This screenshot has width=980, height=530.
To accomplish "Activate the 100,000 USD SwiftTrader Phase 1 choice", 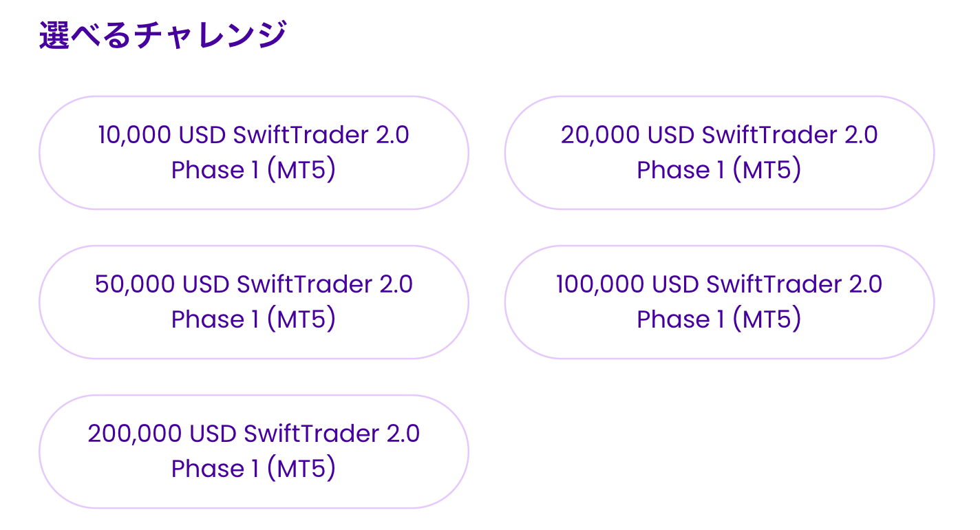I will coord(719,301).
